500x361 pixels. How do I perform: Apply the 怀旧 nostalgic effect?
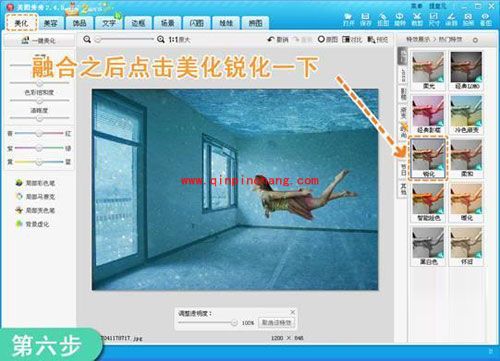click(466, 246)
